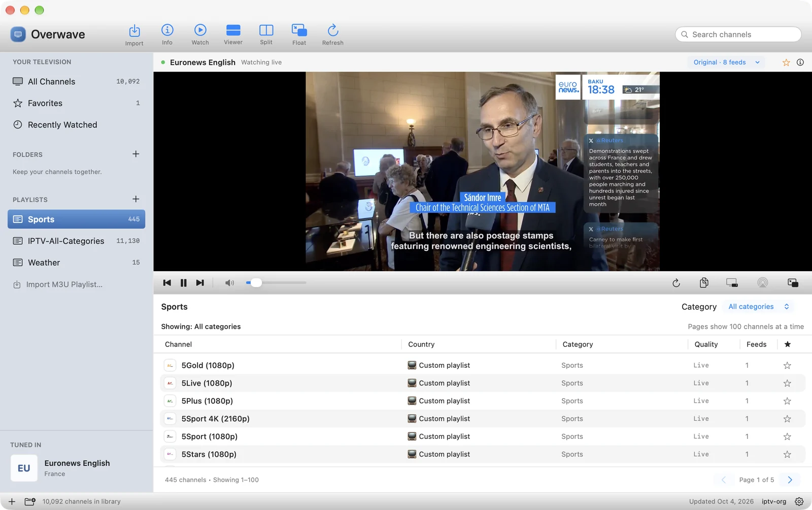Pause the live playback
This screenshot has height=510, width=812.
tap(184, 283)
